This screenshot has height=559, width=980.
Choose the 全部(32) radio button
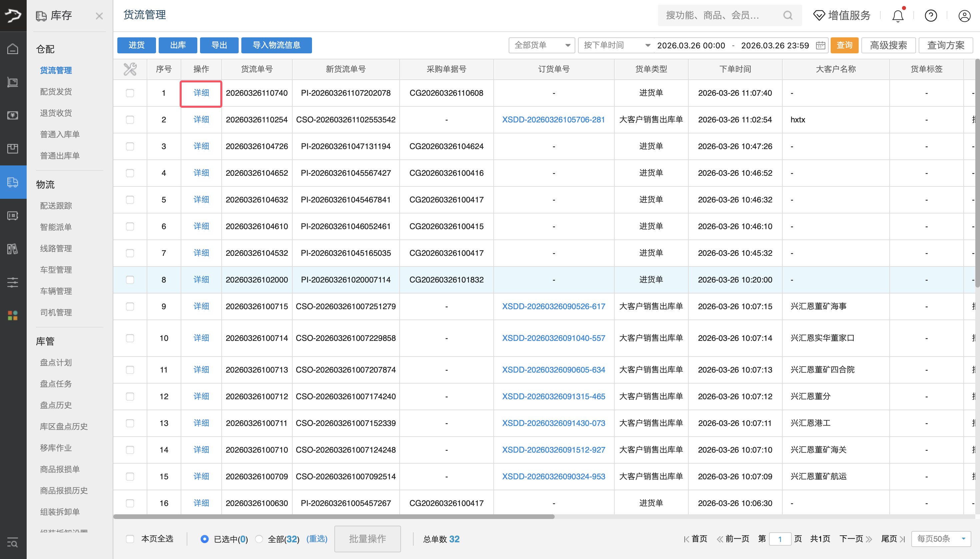(259, 539)
